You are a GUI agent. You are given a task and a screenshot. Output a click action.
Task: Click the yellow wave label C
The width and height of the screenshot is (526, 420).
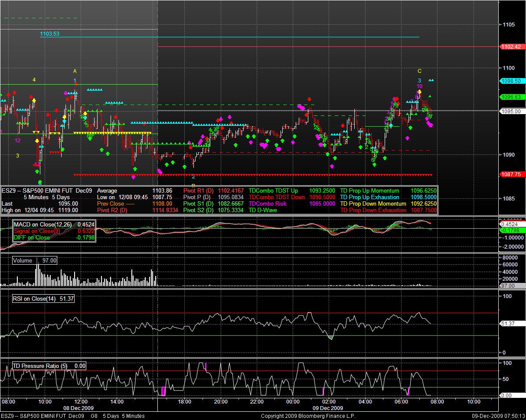419,71
